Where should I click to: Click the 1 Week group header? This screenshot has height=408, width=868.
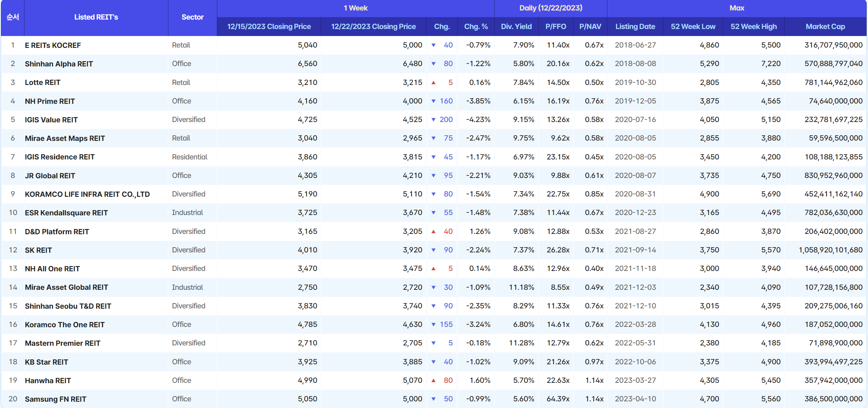pos(356,8)
